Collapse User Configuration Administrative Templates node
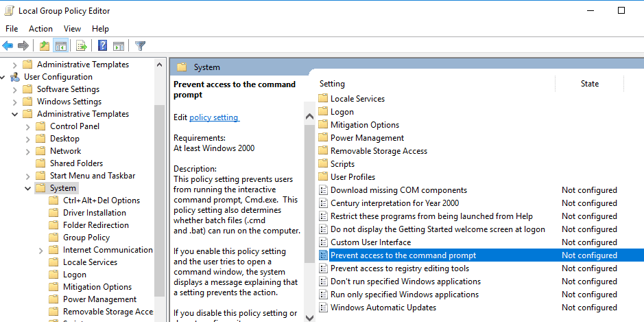The height and width of the screenshot is (322, 644). click(x=15, y=114)
